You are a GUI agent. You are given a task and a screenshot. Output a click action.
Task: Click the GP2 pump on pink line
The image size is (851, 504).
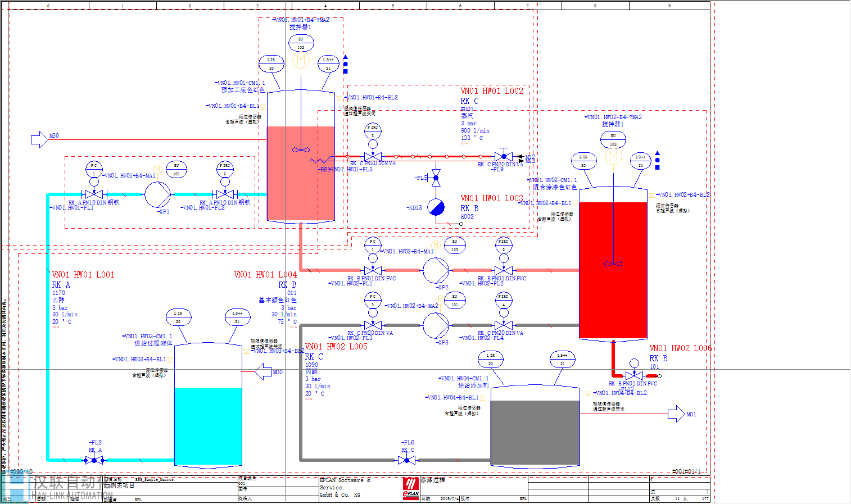pyautogui.click(x=436, y=270)
